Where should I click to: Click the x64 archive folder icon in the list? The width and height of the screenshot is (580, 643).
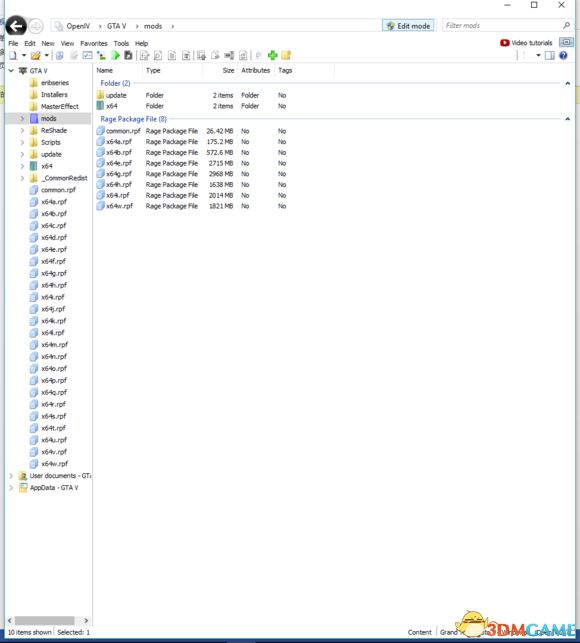[x=100, y=106]
